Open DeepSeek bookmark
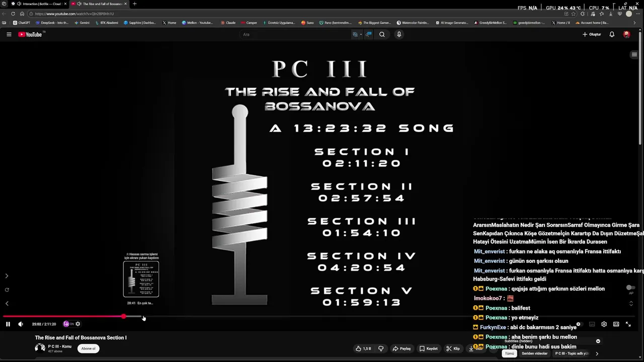Image resolution: width=644 pixels, height=362 pixels. tap(52, 23)
